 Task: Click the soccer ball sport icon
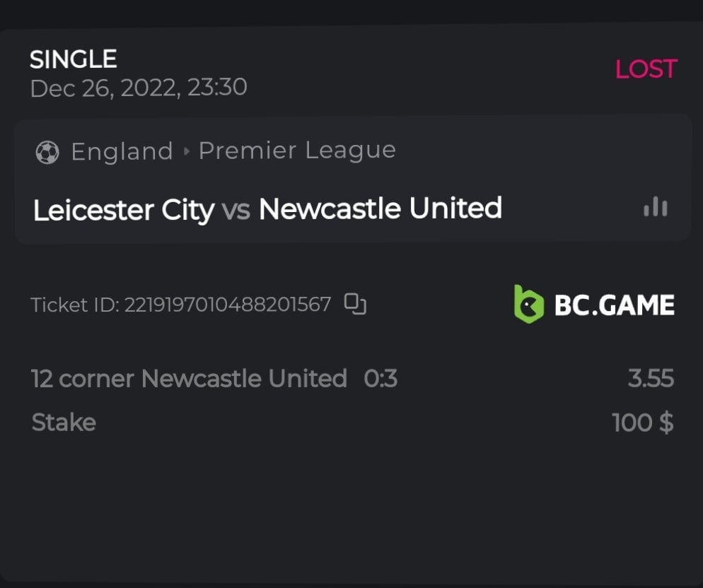[47, 152]
